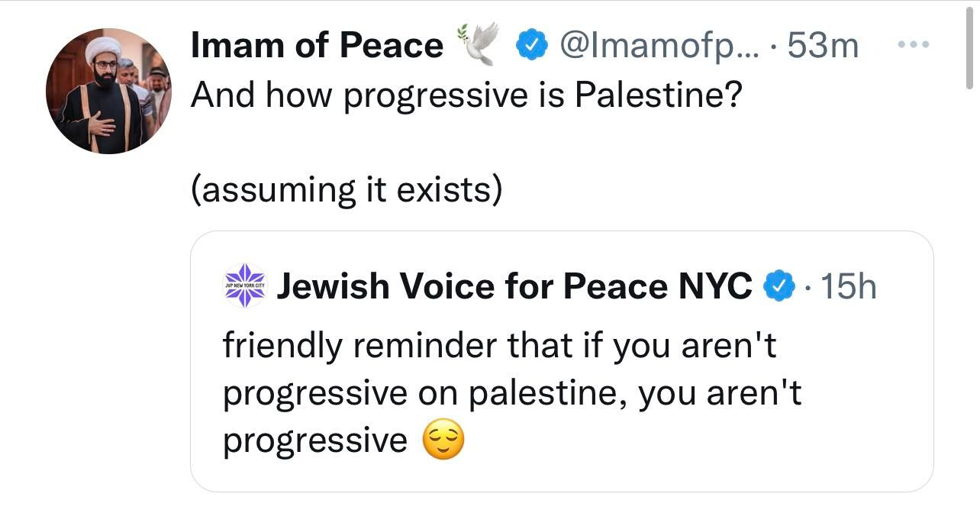This screenshot has height=513, width=980.
Task: Click the Imam of Peace display name
Action: tap(316, 46)
